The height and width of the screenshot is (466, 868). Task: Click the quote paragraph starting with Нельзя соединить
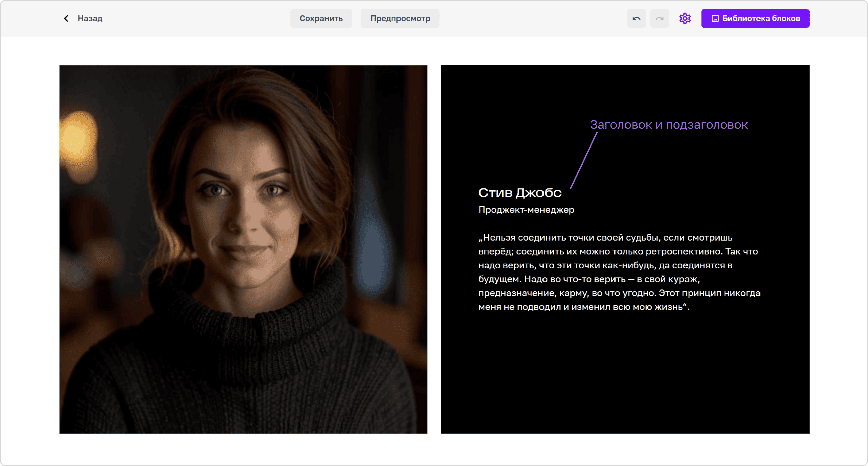tap(619, 272)
